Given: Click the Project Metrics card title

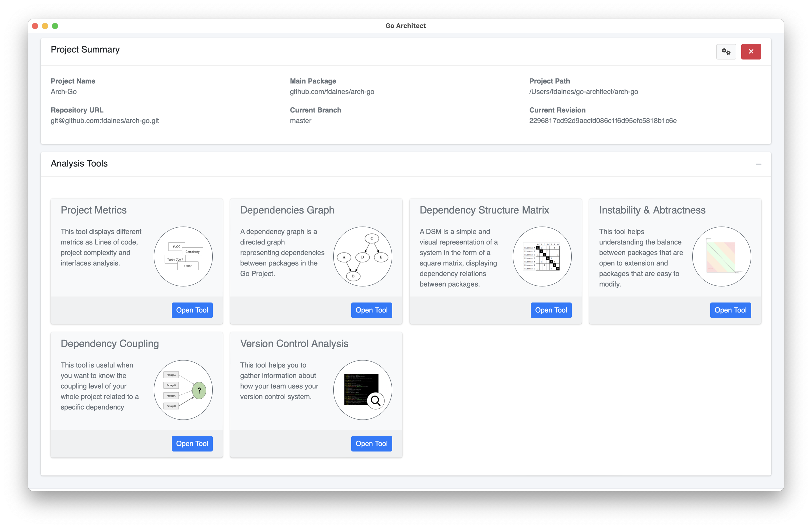Looking at the screenshot, I should pos(93,210).
